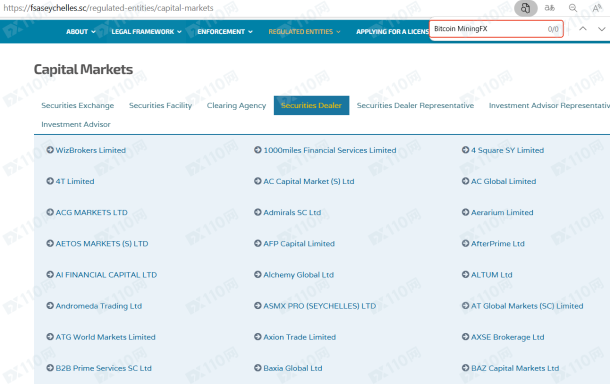Open AETOS MARKETS (S) LTD entry
This screenshot has height=384, width=610.
click(102, 244)
